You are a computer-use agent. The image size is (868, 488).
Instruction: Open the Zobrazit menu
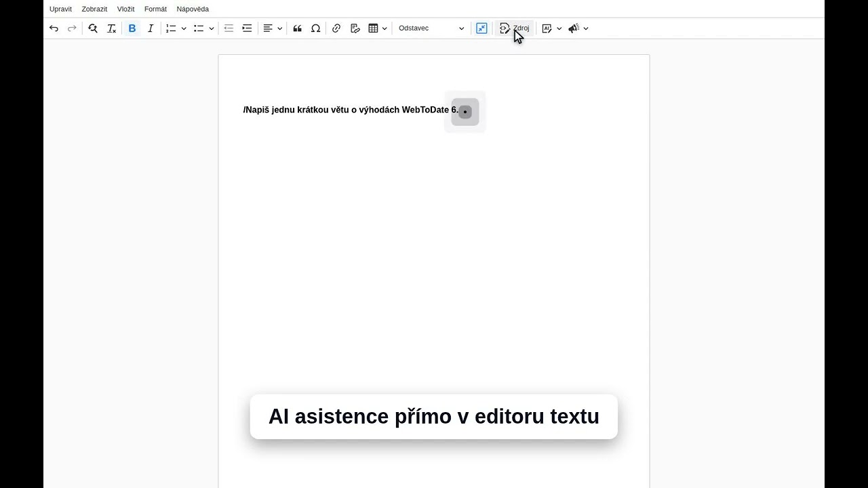(x=94, y=9)
